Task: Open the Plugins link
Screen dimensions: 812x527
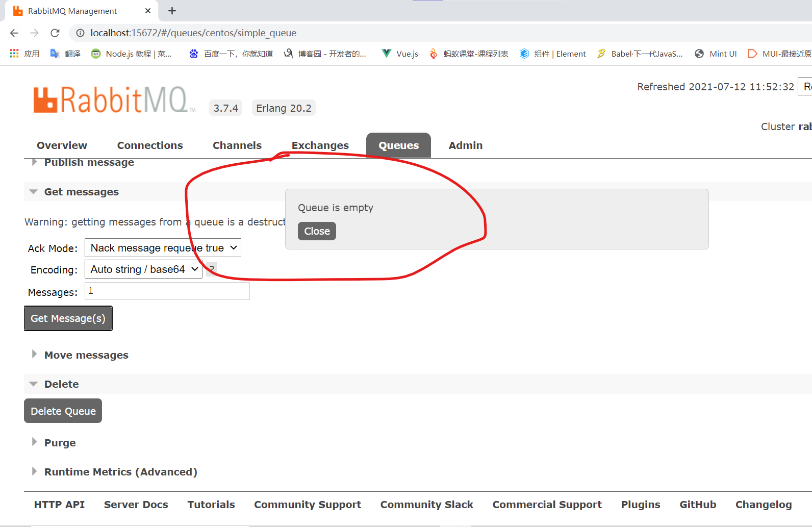Action: click(641, 505)
